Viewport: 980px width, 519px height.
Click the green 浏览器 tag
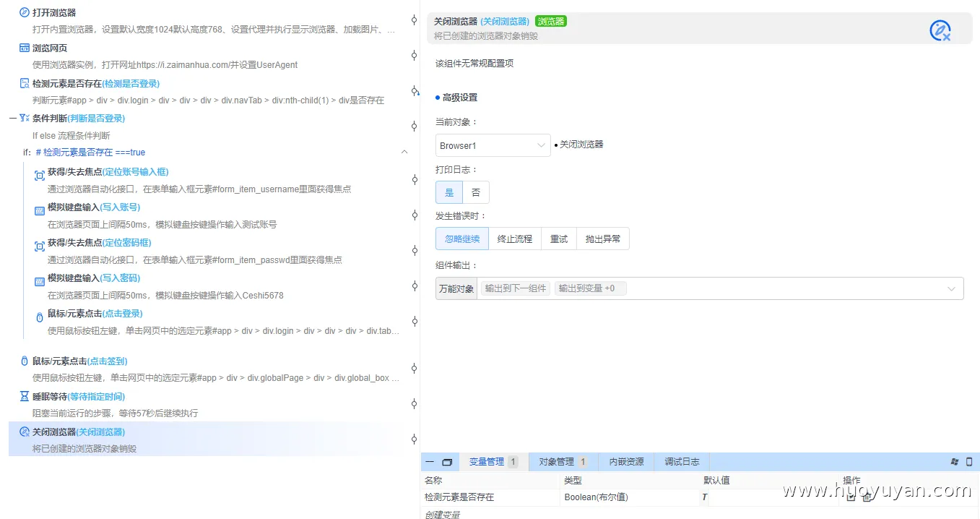(x=551, y=21)
